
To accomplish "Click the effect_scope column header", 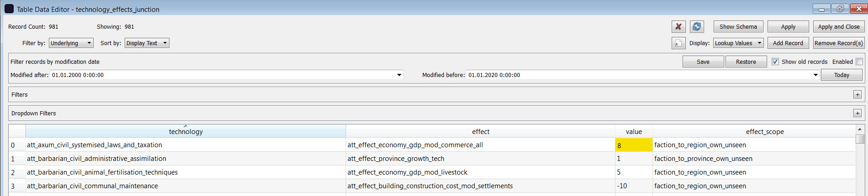I will 754,131.
